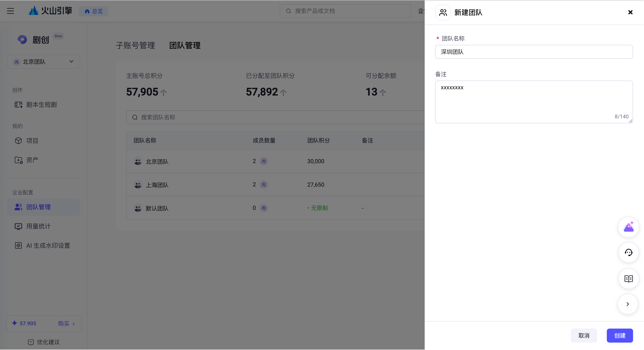Click the 成员数量 column header
This screenshot has width=644, height=350.
tap(264, 141)
